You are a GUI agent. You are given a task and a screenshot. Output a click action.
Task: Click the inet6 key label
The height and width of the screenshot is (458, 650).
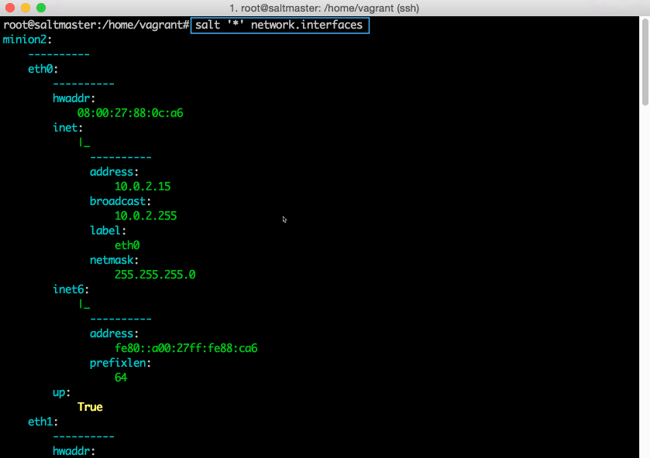point(72,289)
